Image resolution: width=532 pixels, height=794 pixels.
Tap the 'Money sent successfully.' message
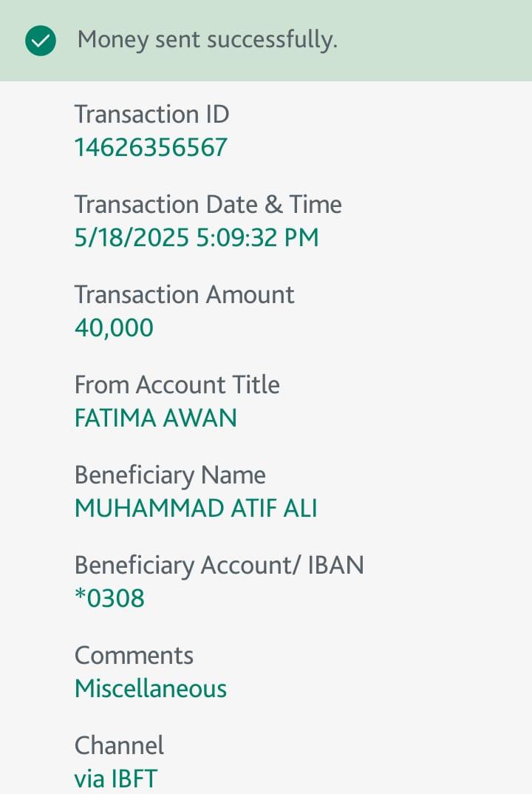click(207, 40)
